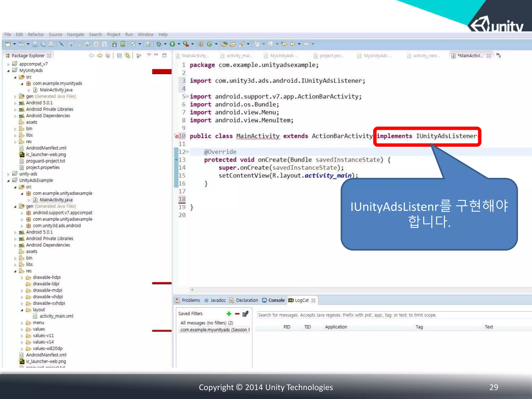The height and width of the screenshot is (399, 532).
Task: Select com.example.myunityads session filter
Action: (x=214, y=330)
